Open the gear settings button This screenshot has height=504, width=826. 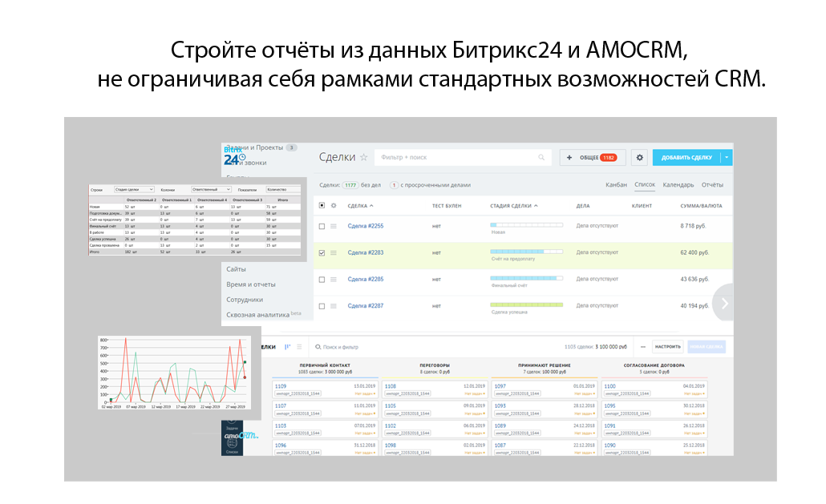point(639,157)
